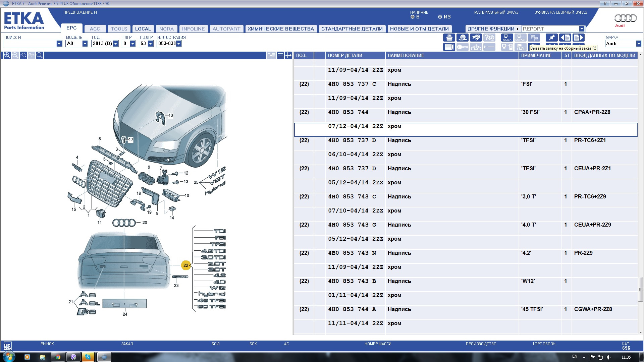
Task: Reset illustration zoom to 100%
Action: coord(31,55)
